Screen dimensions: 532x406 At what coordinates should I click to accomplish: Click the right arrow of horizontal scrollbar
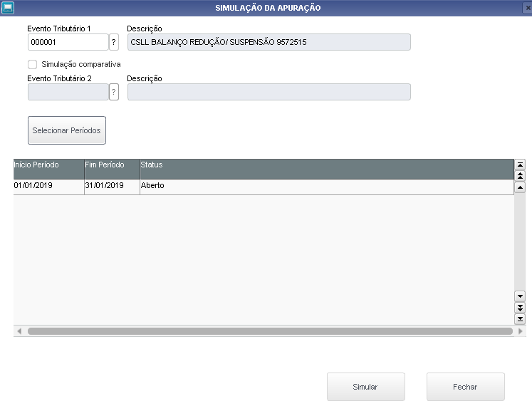521,331
